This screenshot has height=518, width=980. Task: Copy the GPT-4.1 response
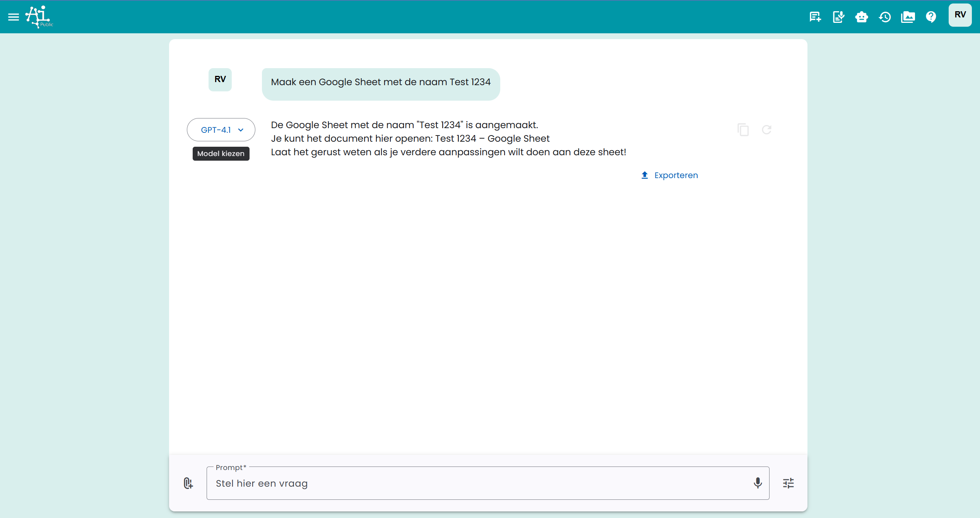743,130
